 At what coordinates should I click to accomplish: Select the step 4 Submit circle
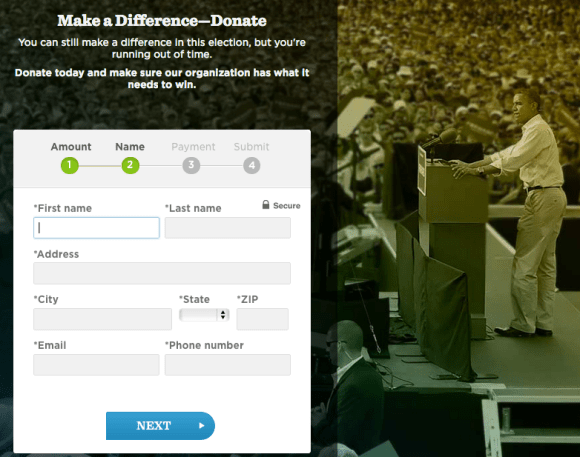(x=252, y=165)
